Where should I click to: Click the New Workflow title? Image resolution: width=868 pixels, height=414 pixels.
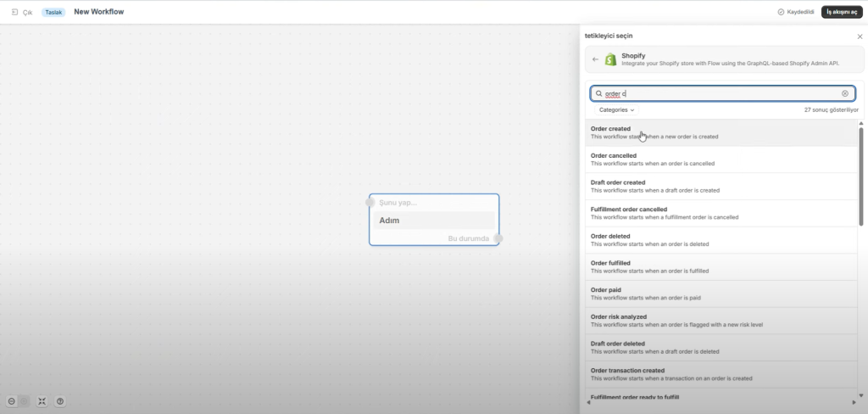[99, 12]
